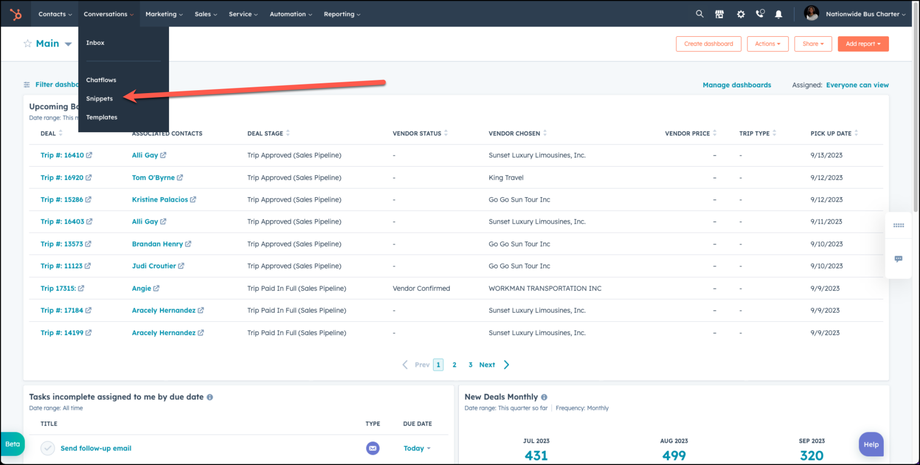Click external link icon beside Trip #: 16410
920x465 pixels.
coord(89,156)
